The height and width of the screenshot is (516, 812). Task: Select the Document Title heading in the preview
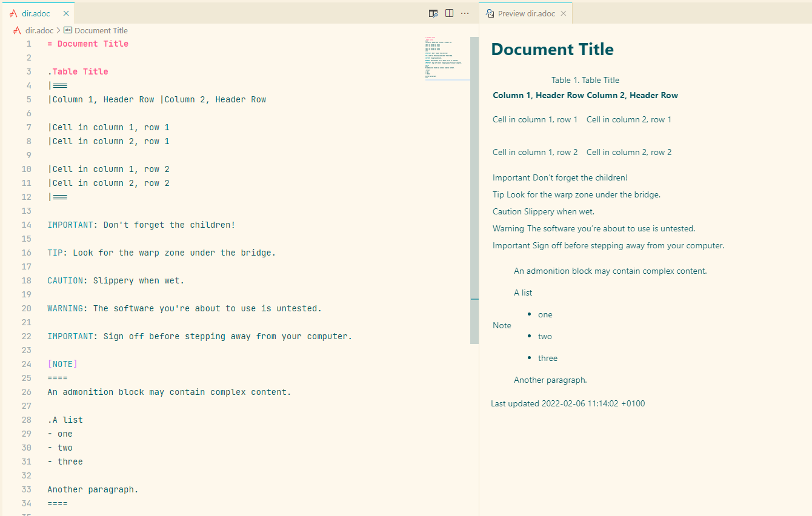552,49
